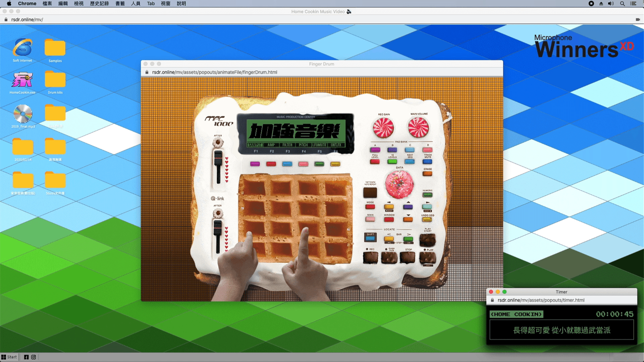Click the UNDO SEQ yellow button
Screen dimensions: 644x362
pyautogui.click(x=427, y=219)
